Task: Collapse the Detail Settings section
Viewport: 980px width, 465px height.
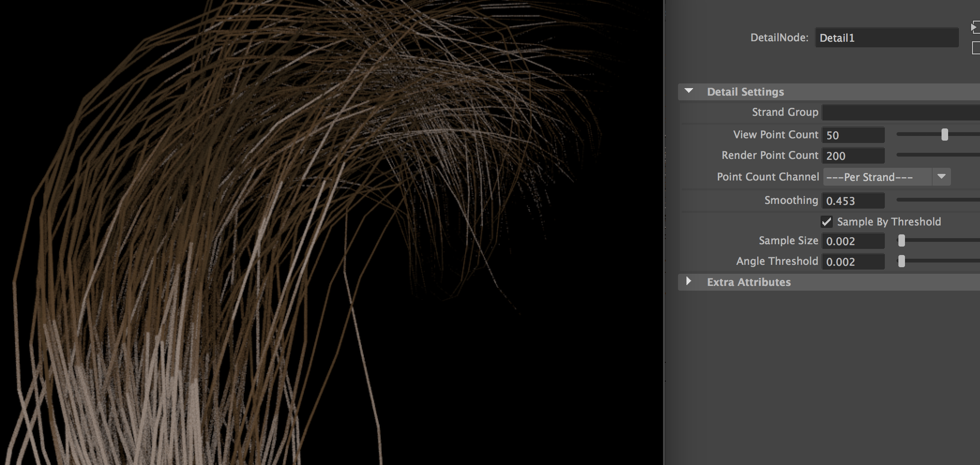Action: click(689, 91)
